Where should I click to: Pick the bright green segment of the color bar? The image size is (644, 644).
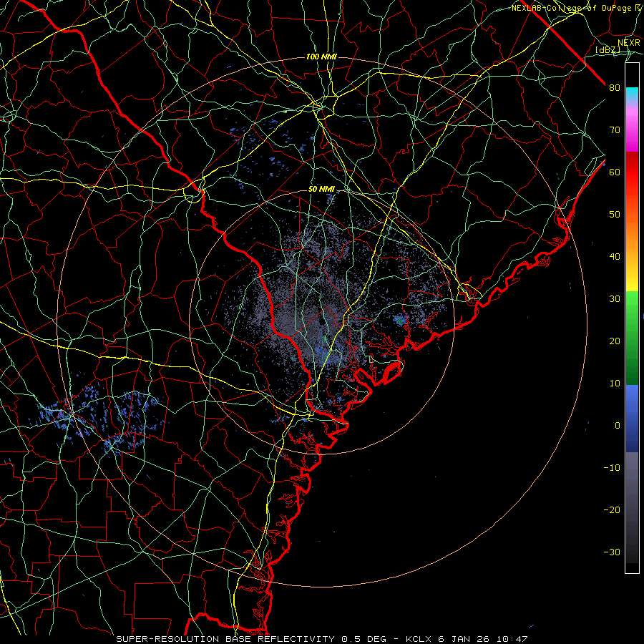pyautogui.click(x=632, y=308)
